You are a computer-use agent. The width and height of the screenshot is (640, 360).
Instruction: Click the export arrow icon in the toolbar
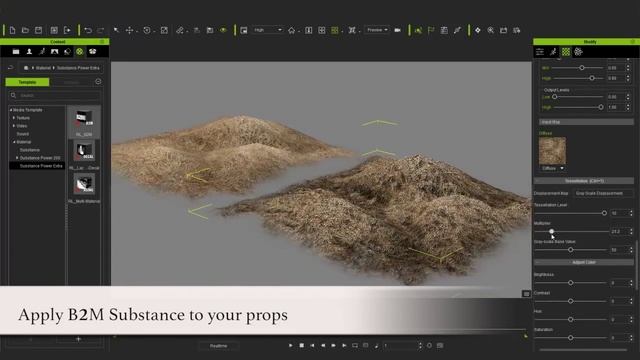[67, 30]
